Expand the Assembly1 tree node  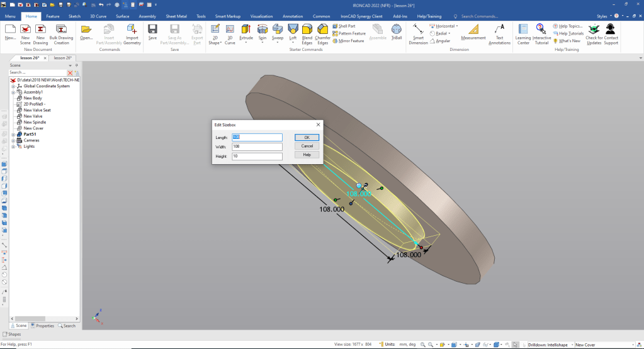13,92
